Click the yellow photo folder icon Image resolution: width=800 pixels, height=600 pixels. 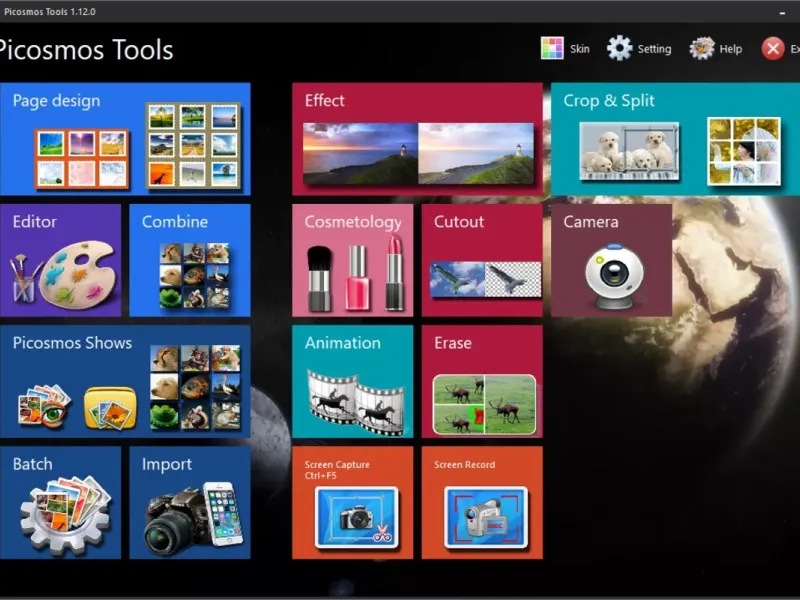coord(110,407)
